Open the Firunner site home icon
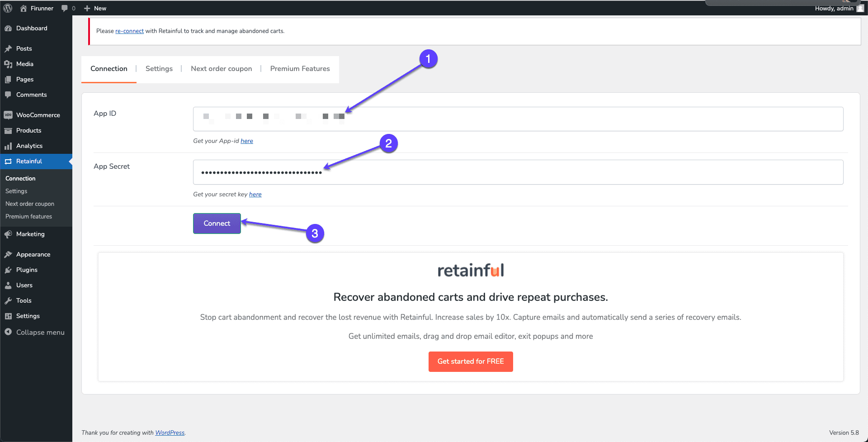 tap(24, 8)
